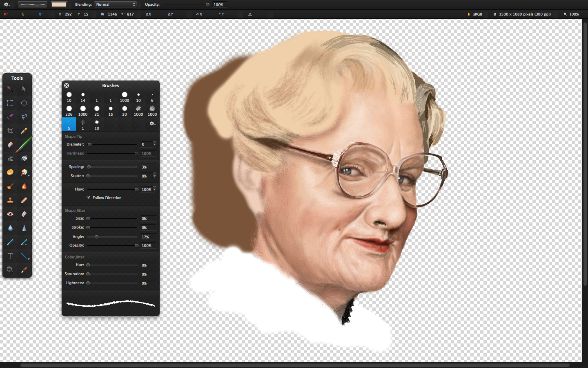Open the brushes gear menu

click(152, 123)
